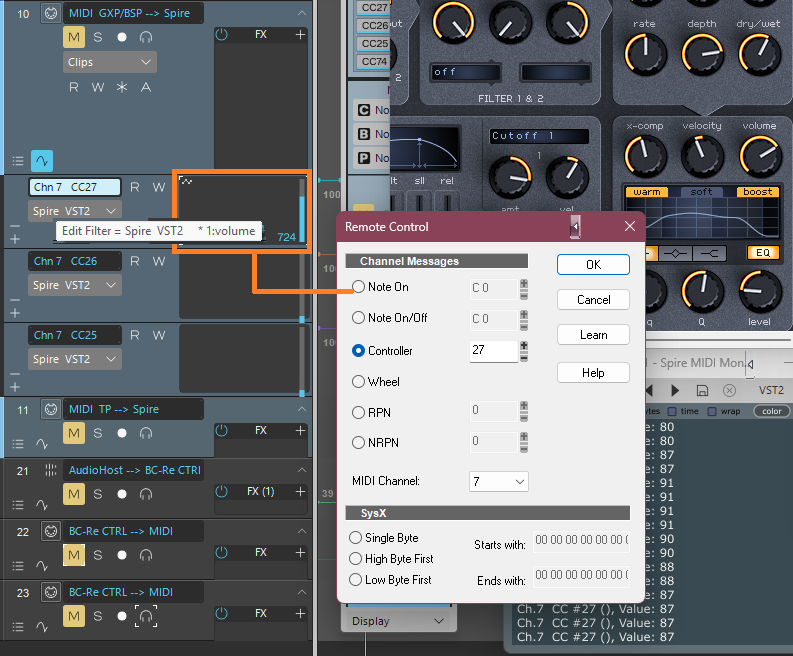This screenshot has width=793, height=656.
Task: Select the soft mode in Spire
Action: (701, 192)
